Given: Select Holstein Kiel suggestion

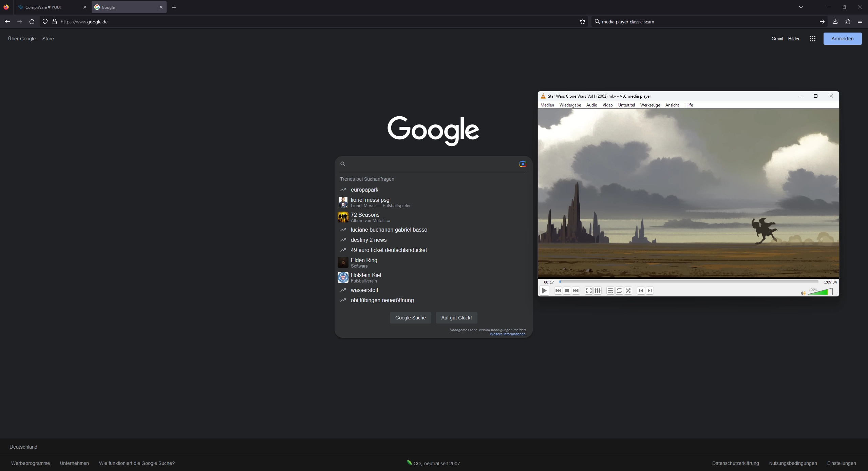Looking at the screenshot, I should pos(433,278).
